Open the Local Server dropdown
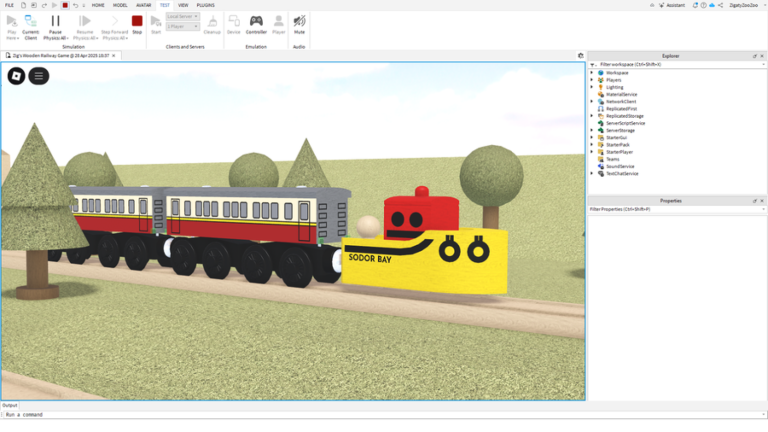768x432 pixels. pos(183,17)
